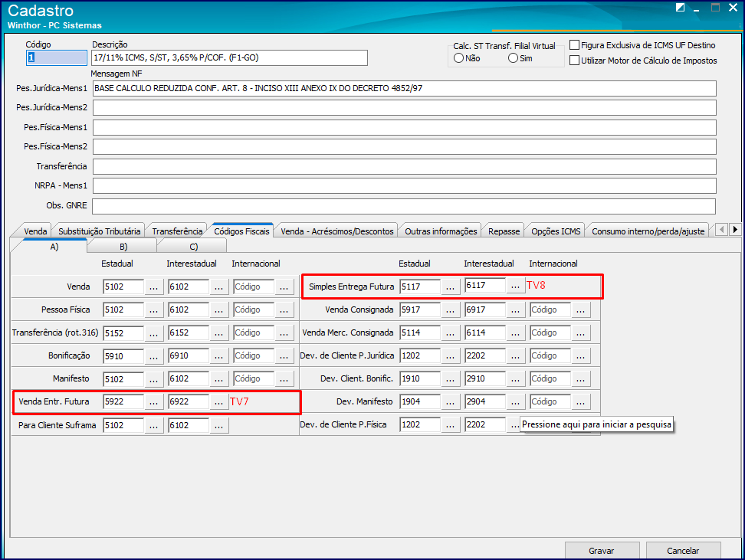Select sub-tab C)
The image size is (745, 560).
click(x=193, y=247)
